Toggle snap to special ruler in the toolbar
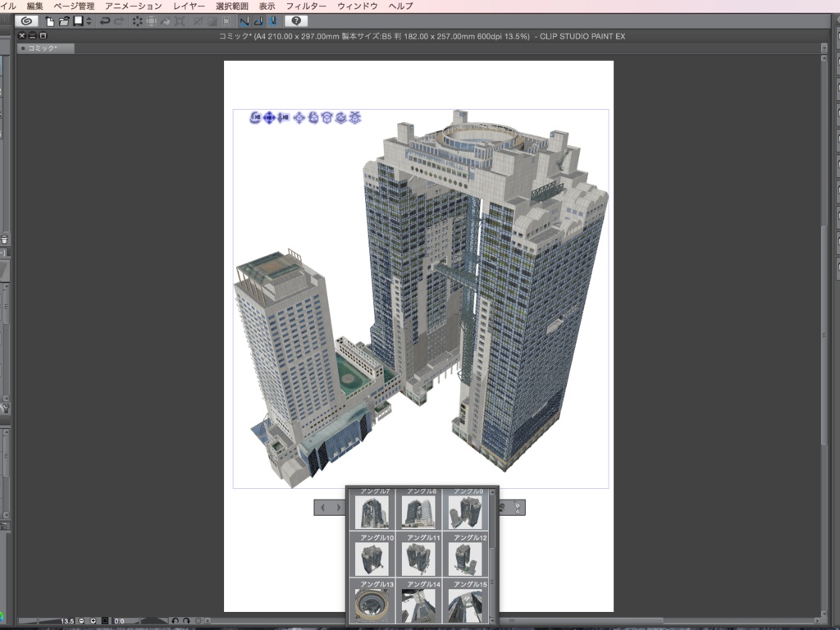The width and height of the screenshot is (840, 630). pyautogui.click(x=259, y=22)
